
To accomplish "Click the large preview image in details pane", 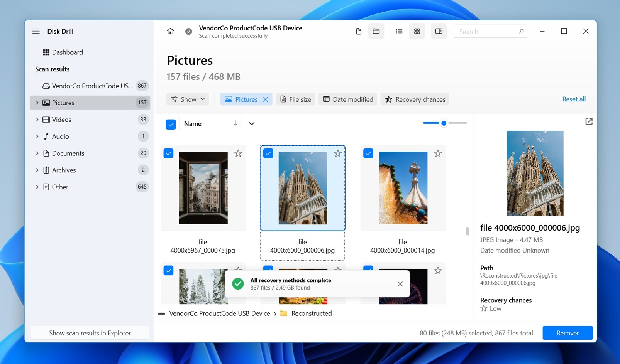I will (x=535, y=173).
